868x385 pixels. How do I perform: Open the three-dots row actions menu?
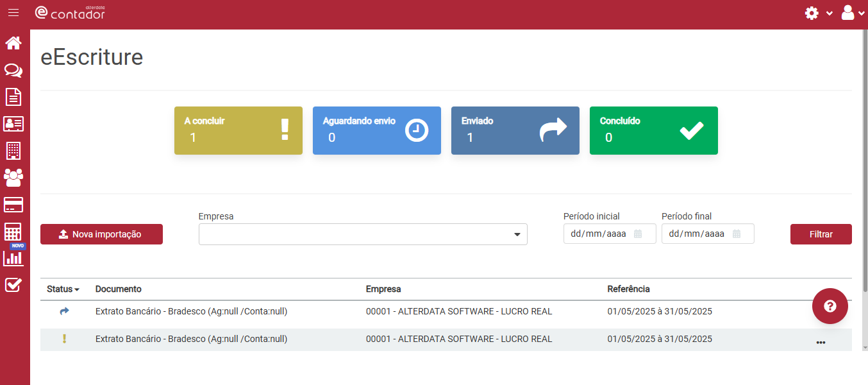pyautogui.click(x=821, y=342)
